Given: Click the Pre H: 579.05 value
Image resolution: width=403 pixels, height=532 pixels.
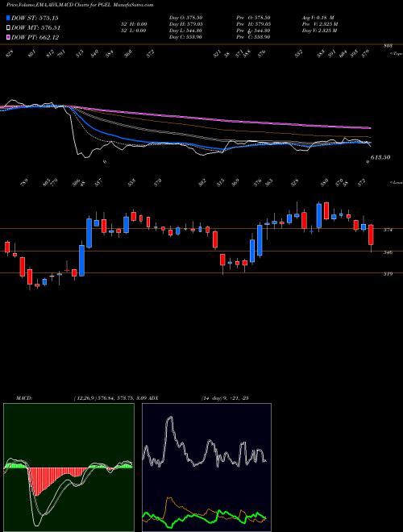Looking at the screenshot, I should pyautogui.click(x=253, y=24).
